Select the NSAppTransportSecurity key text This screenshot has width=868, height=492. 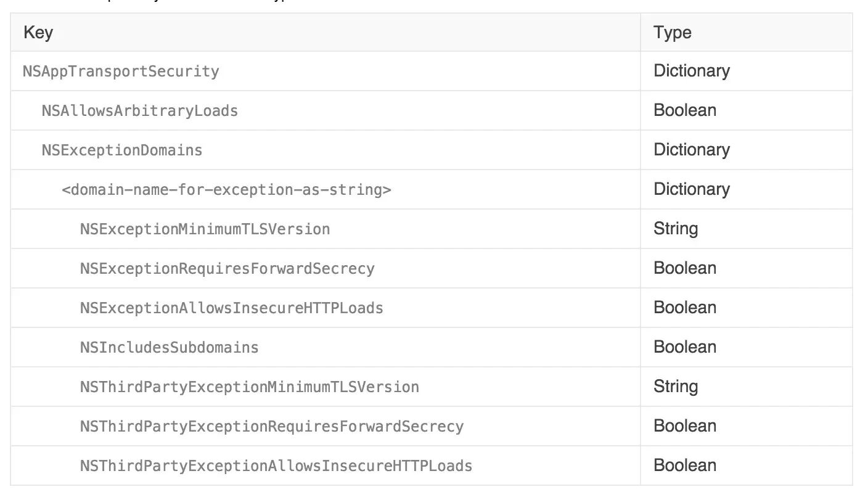point(121,72)
